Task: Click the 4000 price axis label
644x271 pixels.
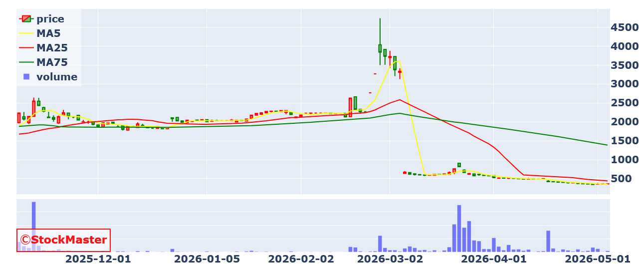Action: 625,46
